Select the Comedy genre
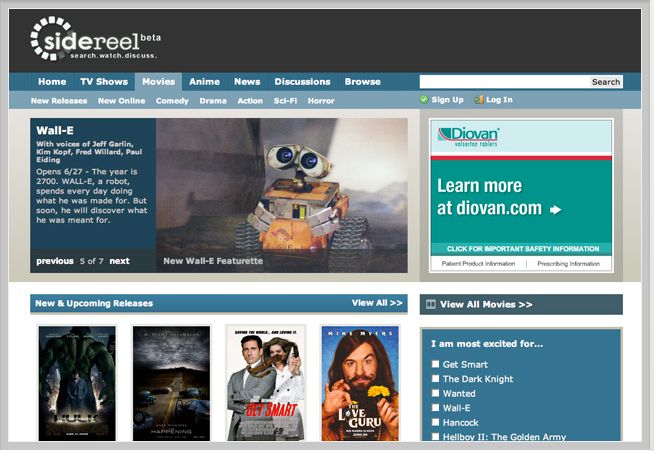The width and height of the screenshot is (654, 451). (172, 101)
